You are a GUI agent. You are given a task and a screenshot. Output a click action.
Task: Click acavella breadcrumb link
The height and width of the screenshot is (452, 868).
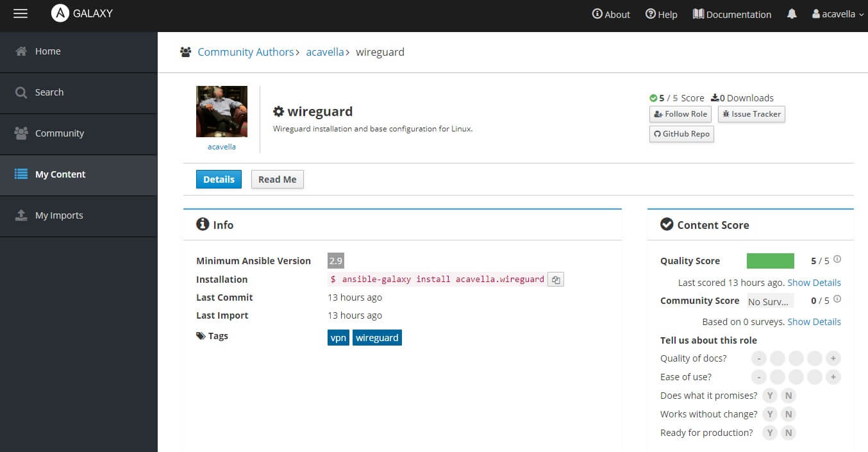(325, 52)
